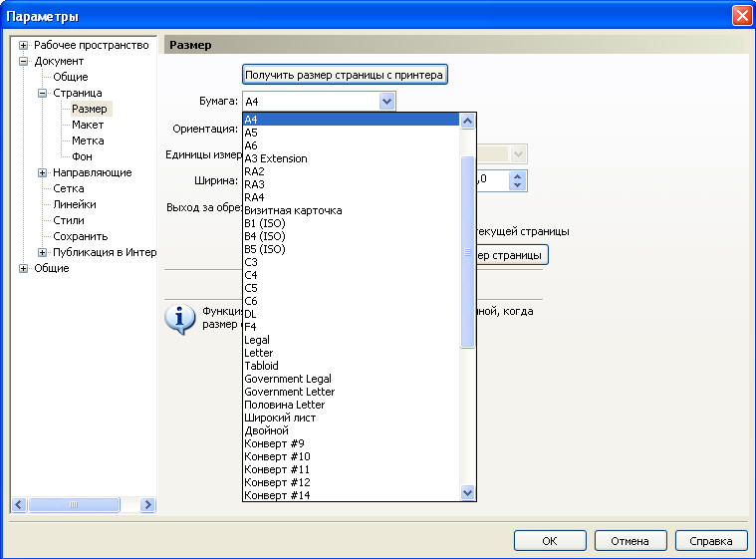
Task: Choose A6 paper size
Action: point(351,145)
